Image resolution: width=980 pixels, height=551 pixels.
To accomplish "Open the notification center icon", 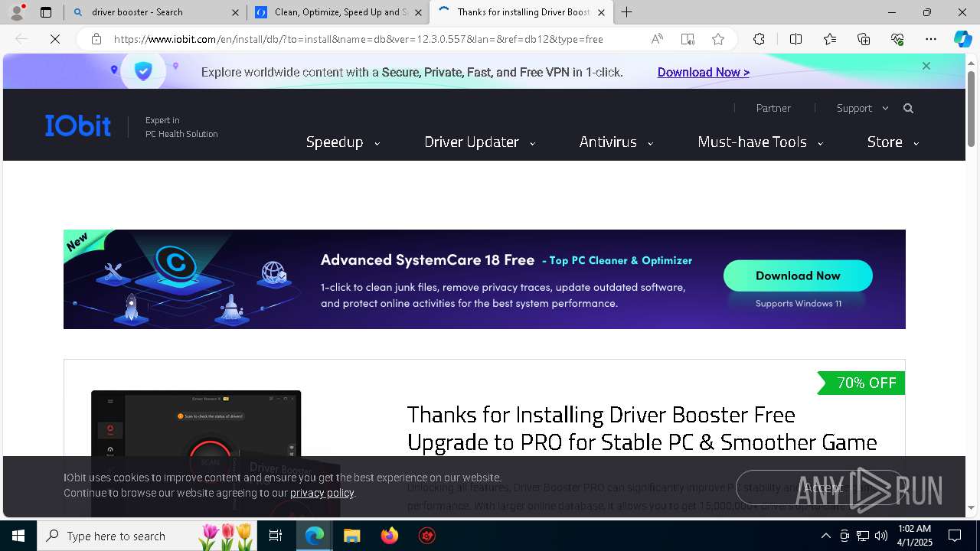I will [955, 536].
